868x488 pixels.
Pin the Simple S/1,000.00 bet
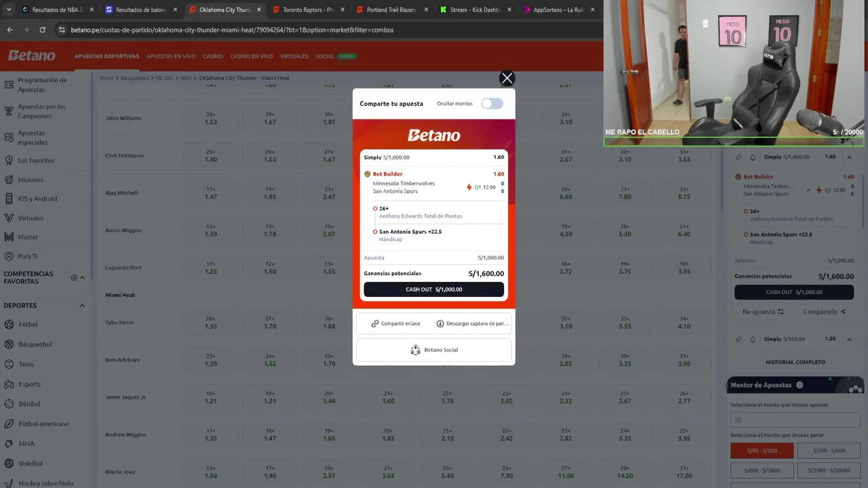[x=738, y=157]
